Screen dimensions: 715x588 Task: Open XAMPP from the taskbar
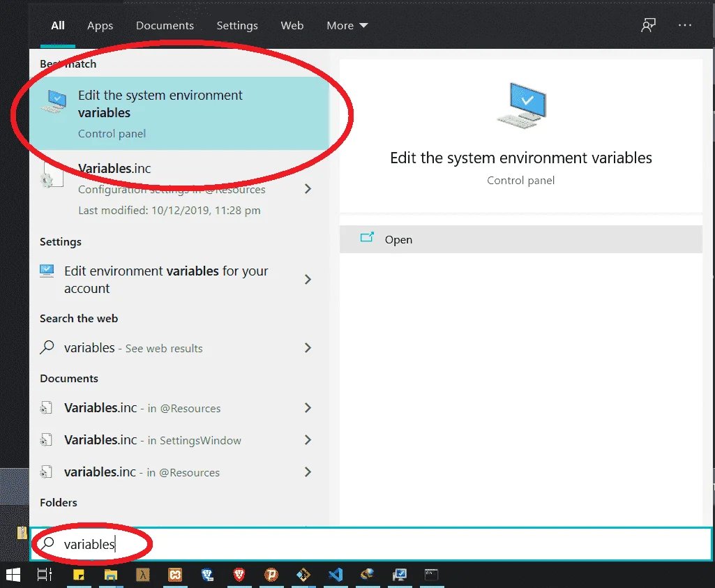pyautogui.click(x=175, y=575)
